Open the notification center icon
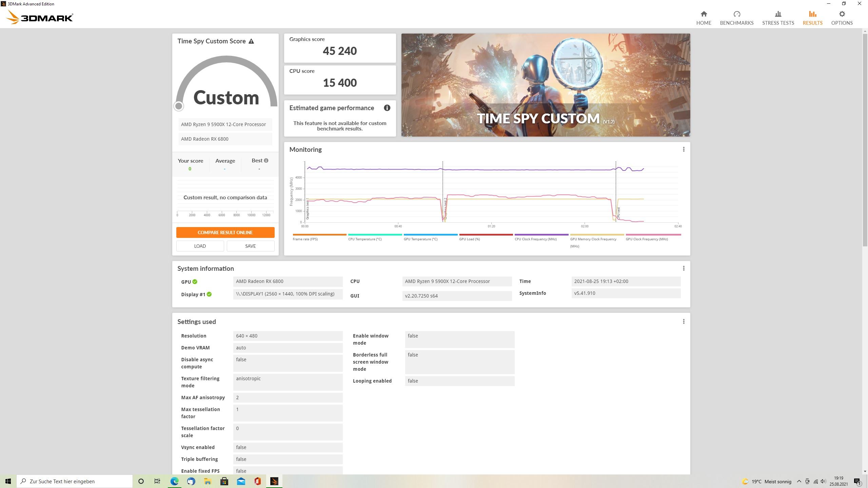Viewport: 868px width, 488px height. coord(858,482)
